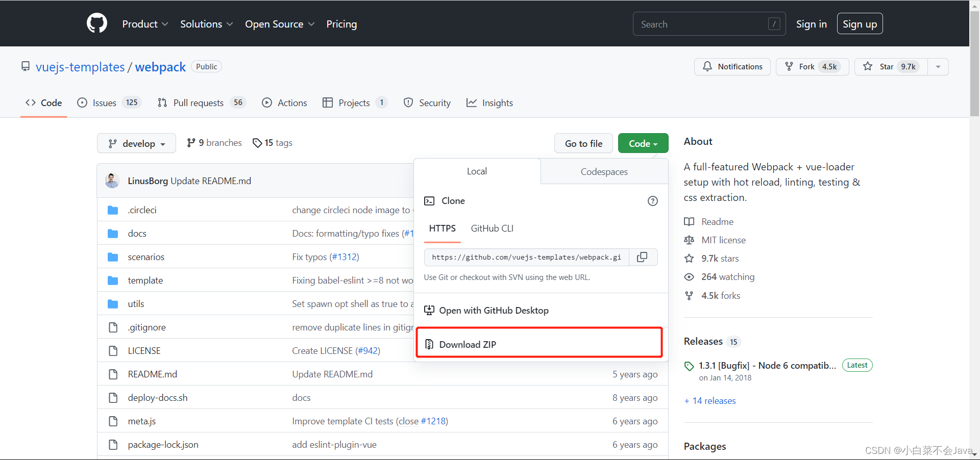The image size is (980, 460).
Task: Click the Clone help question mark icon
Action: [x=652, y=201]
